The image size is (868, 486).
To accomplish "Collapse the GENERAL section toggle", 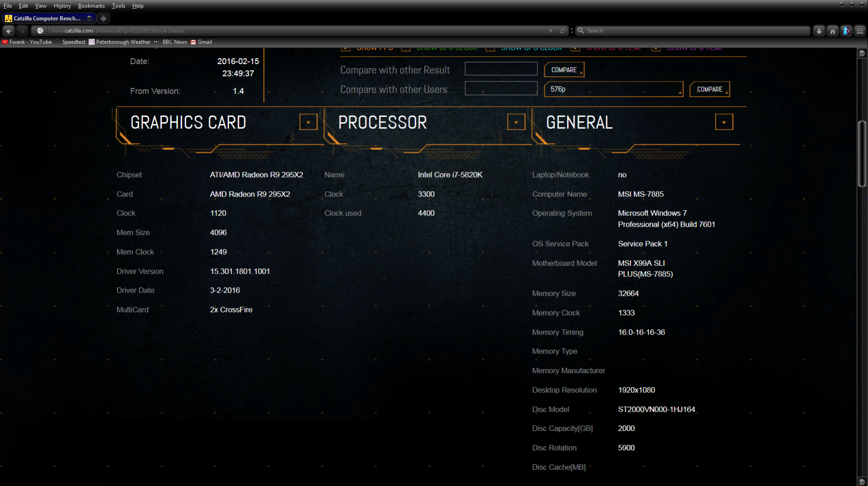I will click(724, 122).
